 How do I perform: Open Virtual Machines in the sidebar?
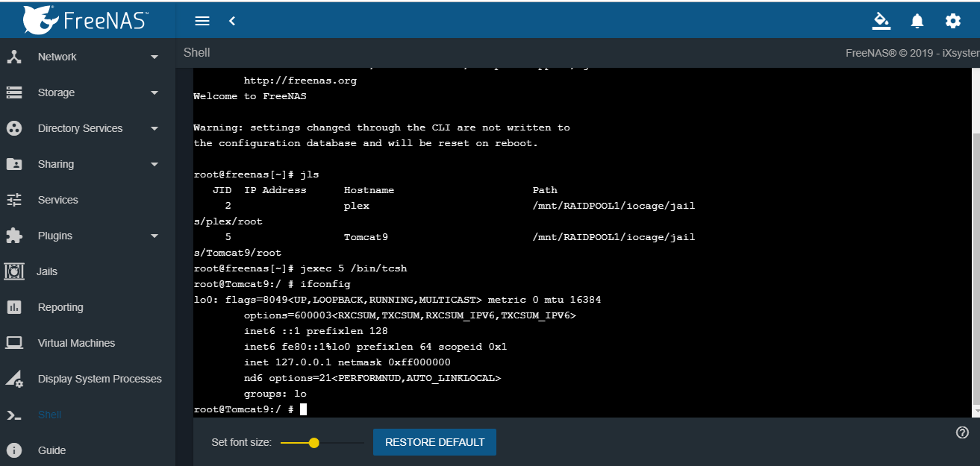pos(76,343)
